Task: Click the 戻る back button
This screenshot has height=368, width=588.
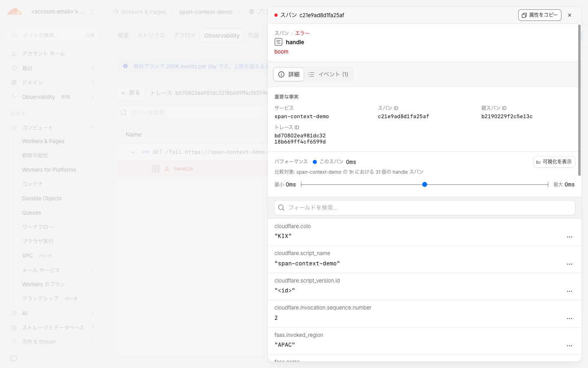Action: pyautogui.click(x=131, y=93)
